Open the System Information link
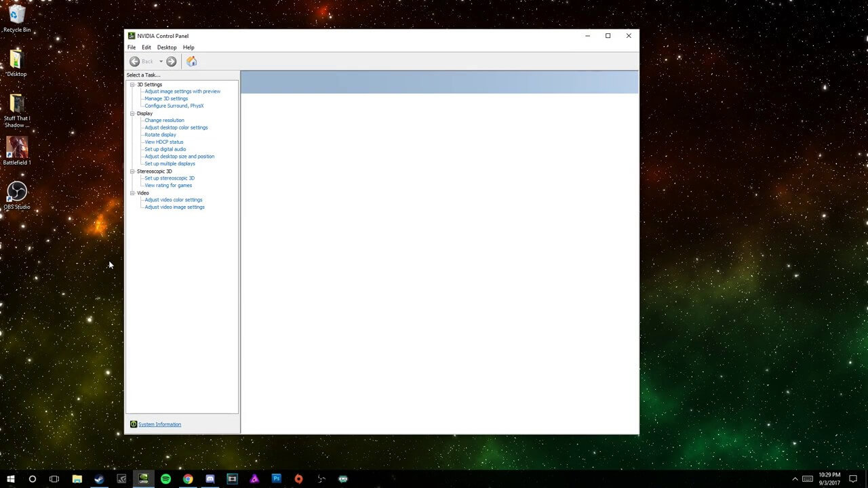 click(x=159, y=424)
